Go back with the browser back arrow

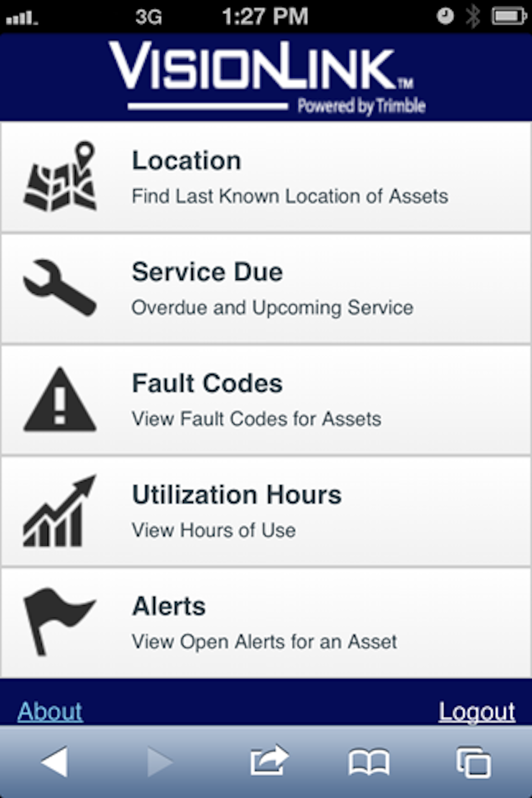[x=55, y=761]
